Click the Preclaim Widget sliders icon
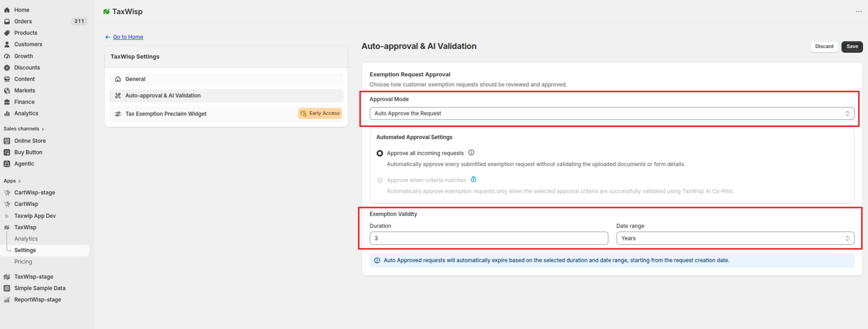This screenshot has height=329, width=868. tap(118, 114)
